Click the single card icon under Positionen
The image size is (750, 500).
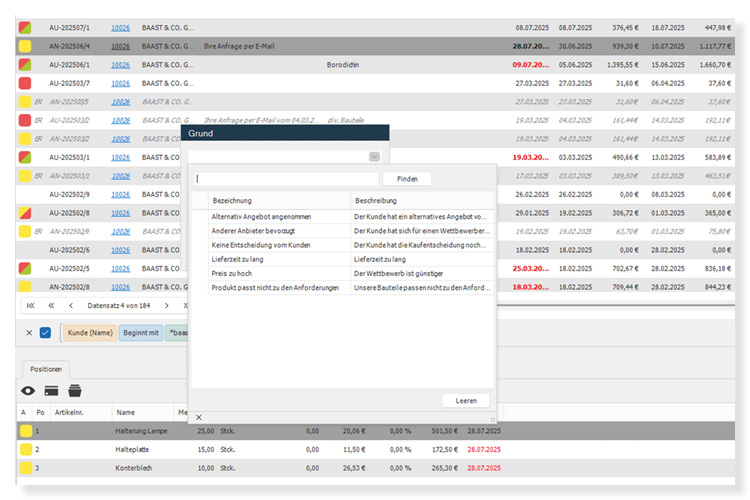(51, 391)
